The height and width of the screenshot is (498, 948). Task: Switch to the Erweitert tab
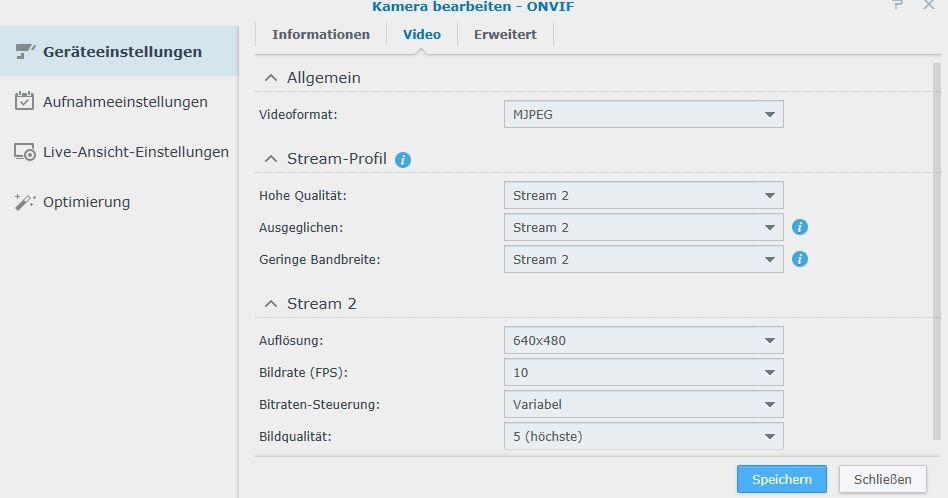[505, 34]
